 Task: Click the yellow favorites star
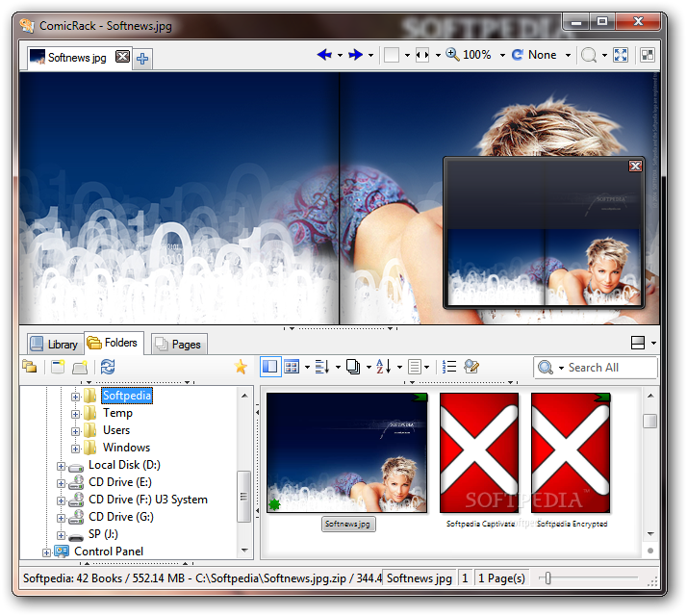tap(241, 367)
